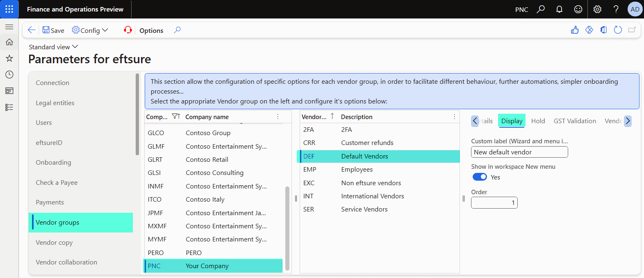The height and width of the screenshot is (278, 644).
Task: Open the app launcher waffle icon
Action: click(9, 9)
